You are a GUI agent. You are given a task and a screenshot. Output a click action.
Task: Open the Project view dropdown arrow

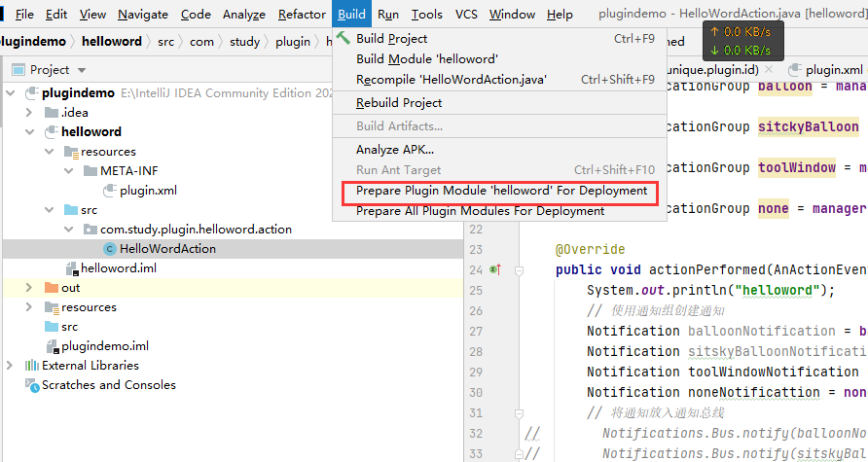point(82,70)
